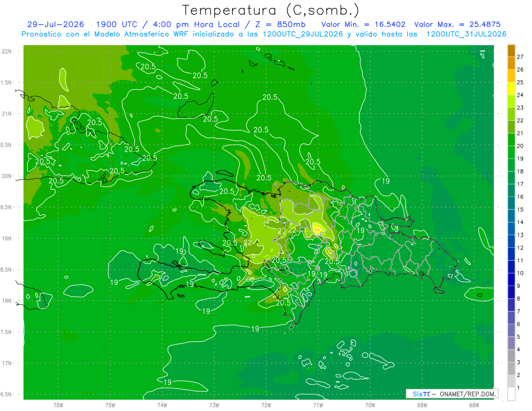Click the longitude label '68W'
Viewport: 532px width, 411px height.
coord(474,405)
